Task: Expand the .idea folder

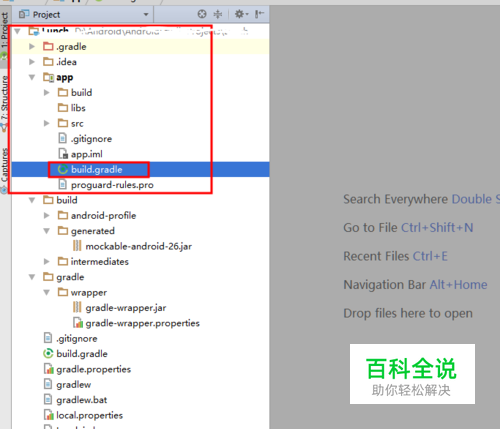Action: [32, 62]
